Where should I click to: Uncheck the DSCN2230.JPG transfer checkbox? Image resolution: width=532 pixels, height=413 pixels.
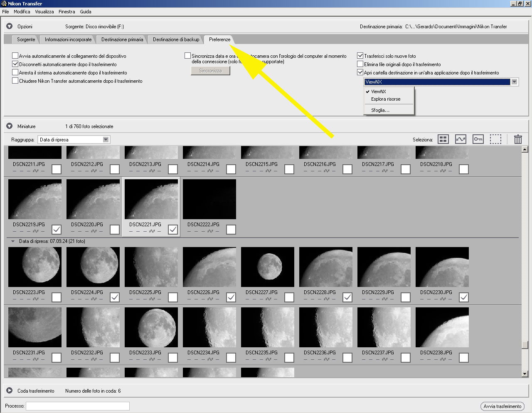(x=464, y=297)
